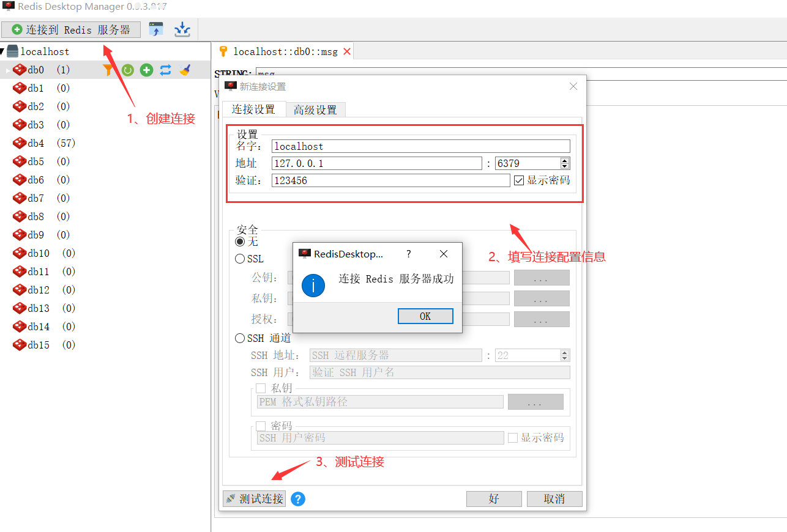
Task: Click the export connections toolbar icon
Action: pyautogui.click(x=182, y=29)
